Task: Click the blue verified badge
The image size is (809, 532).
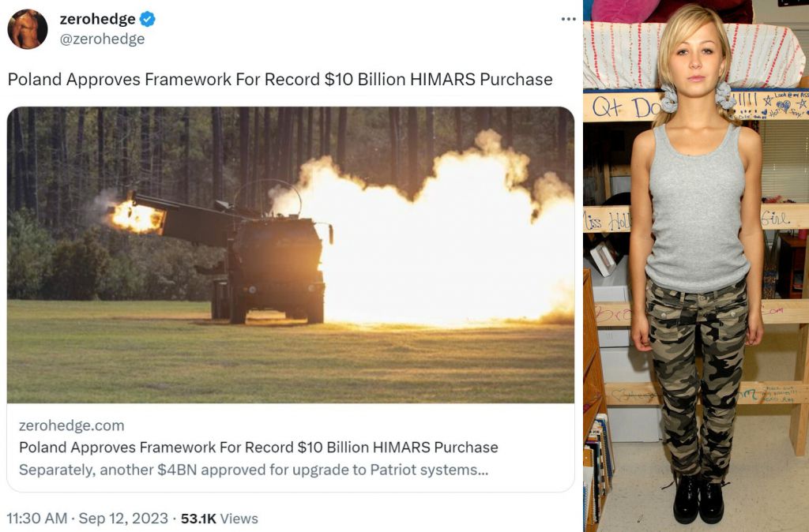Action: pos(148,19)
